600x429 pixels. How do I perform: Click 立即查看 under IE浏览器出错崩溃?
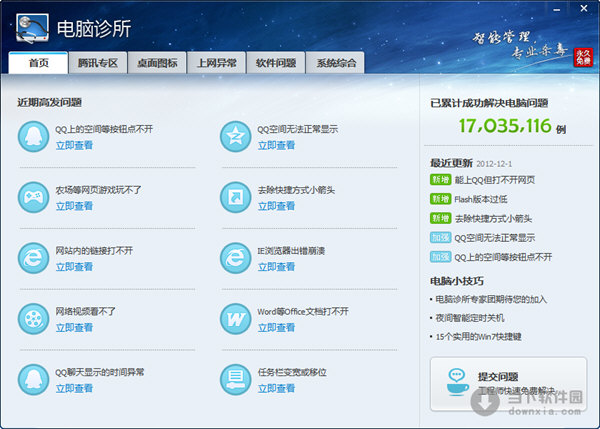[276, 267]
